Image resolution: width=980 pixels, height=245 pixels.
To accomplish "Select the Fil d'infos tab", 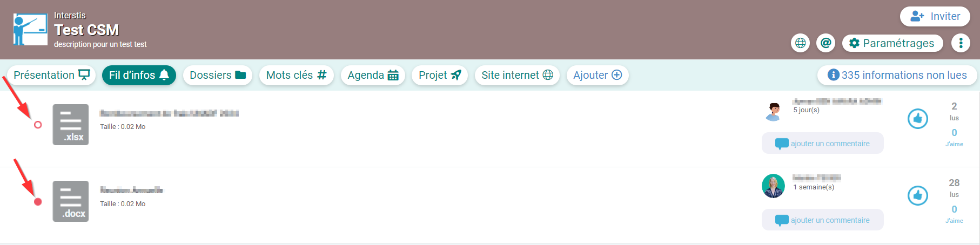I will (x=139, y=75).
